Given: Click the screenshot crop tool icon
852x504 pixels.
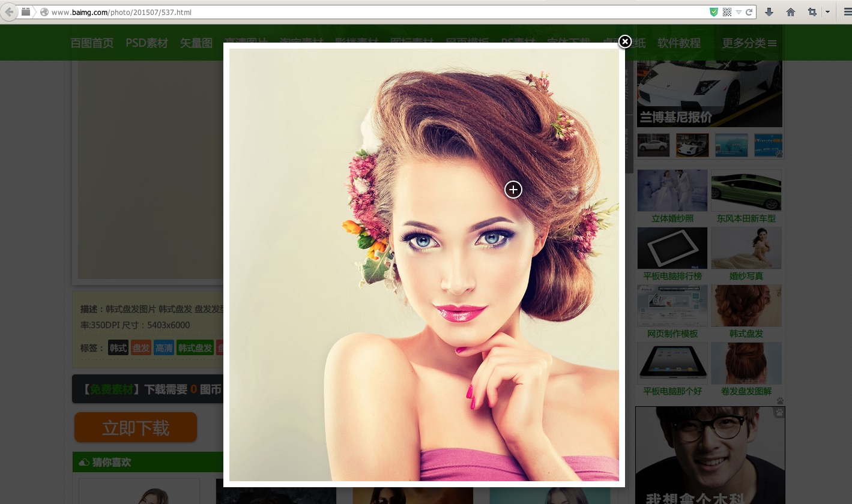Looking at the screenshot, I should 812,12.
